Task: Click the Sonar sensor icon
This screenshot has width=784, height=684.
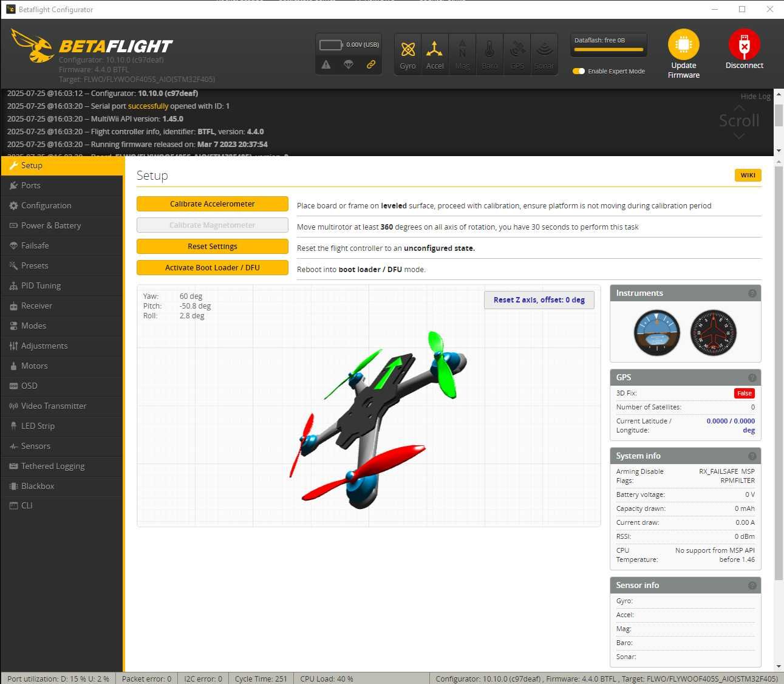Action: point(544,54)
